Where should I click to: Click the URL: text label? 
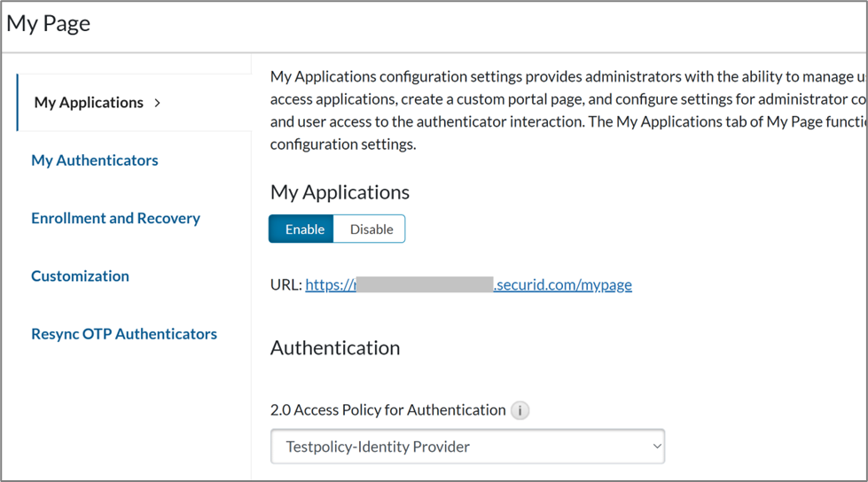tap(286, 284)
